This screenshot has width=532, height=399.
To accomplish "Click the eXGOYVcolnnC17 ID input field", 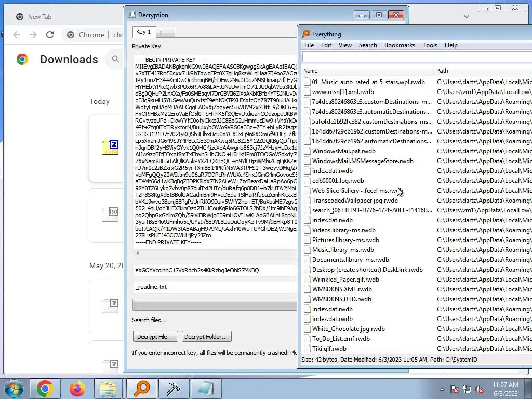I will (215, 270).
